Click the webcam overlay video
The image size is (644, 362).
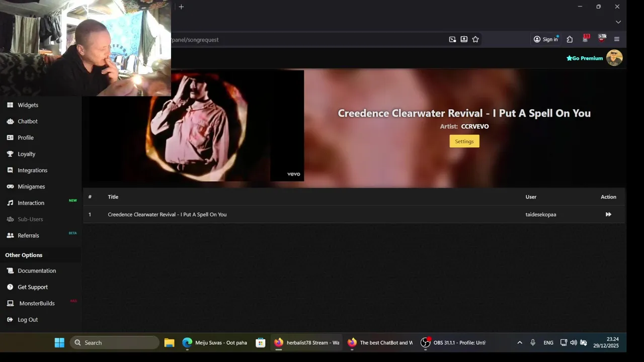point(86,48)
